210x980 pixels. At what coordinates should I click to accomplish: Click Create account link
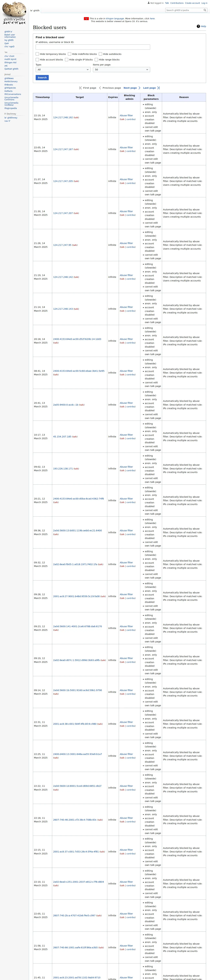[x=192, y=3]
